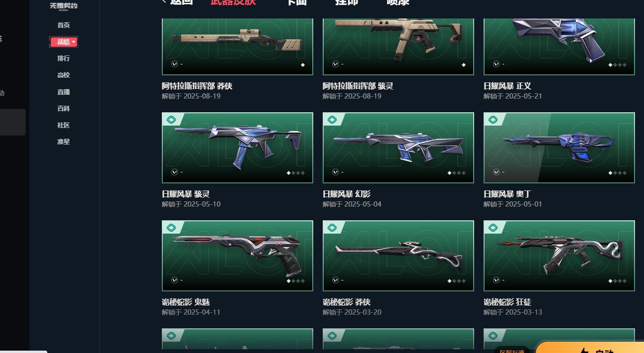Click the 无畏契约 logo atop the sidebar
Viewport: 644px width, 353px height.
[x=63, y=6]
